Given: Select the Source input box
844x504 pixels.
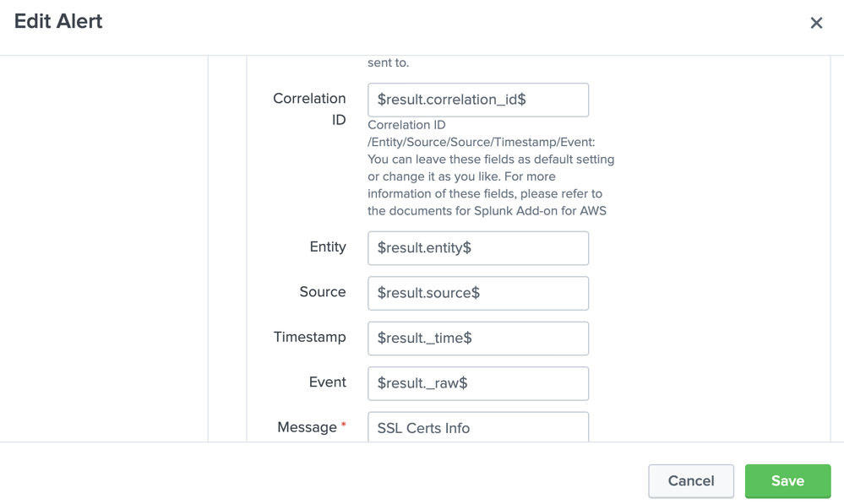Looking at the screenshot, I should [x=478, y=293].
